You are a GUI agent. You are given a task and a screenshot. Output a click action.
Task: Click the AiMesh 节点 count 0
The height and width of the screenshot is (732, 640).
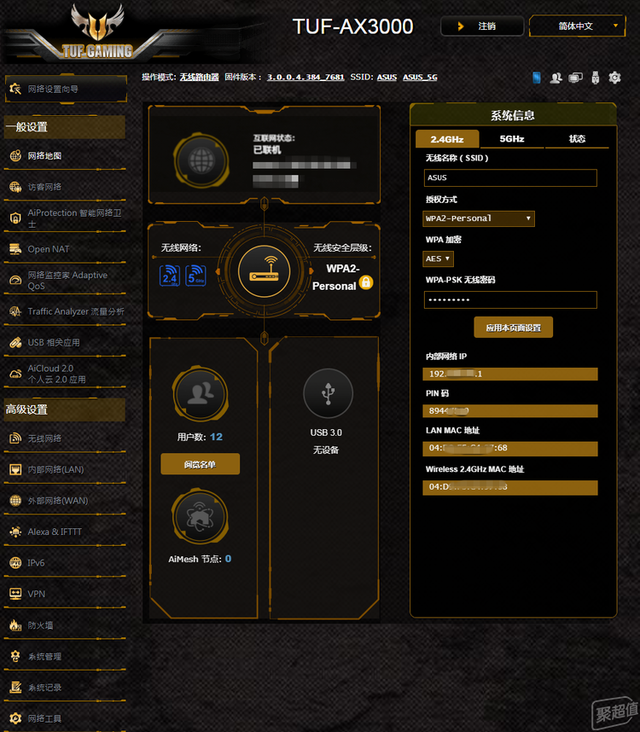[228, 559]
